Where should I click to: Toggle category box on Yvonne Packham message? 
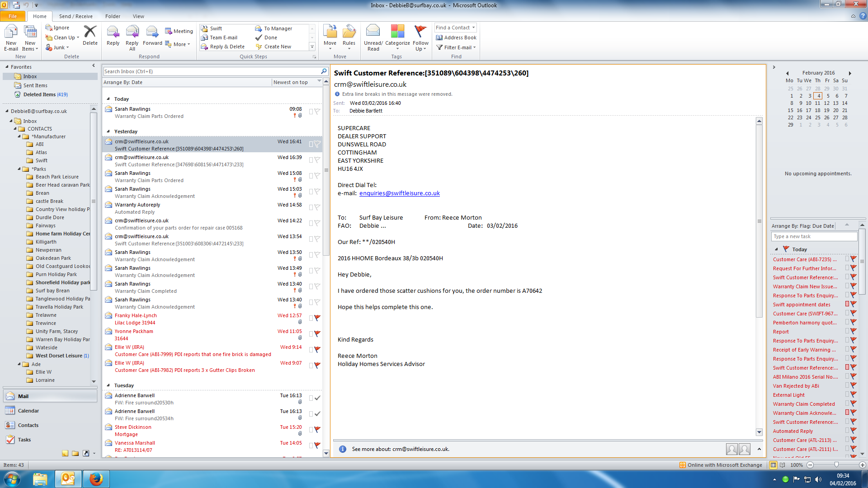[311, 334]
